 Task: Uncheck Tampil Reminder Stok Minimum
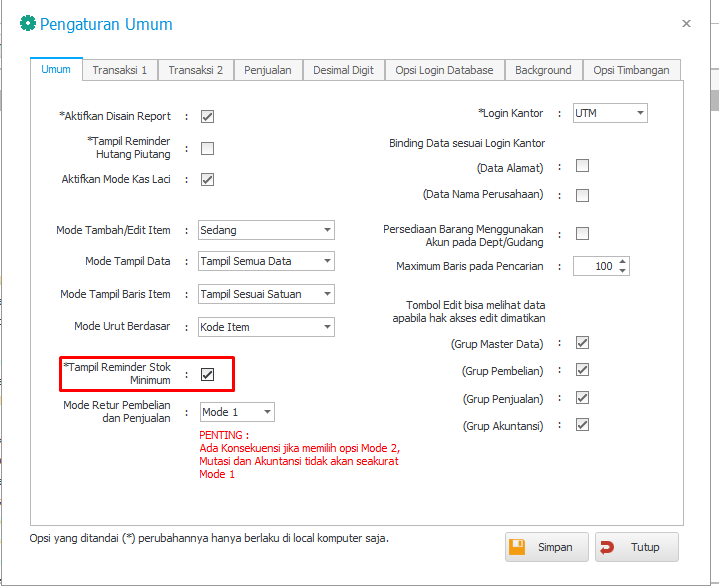coord(208,374)
